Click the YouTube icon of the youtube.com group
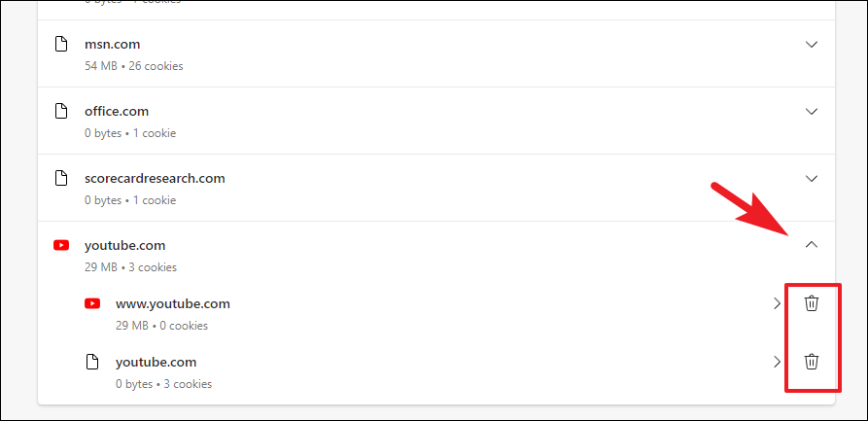Screen dimensions: 868x421 61,245
